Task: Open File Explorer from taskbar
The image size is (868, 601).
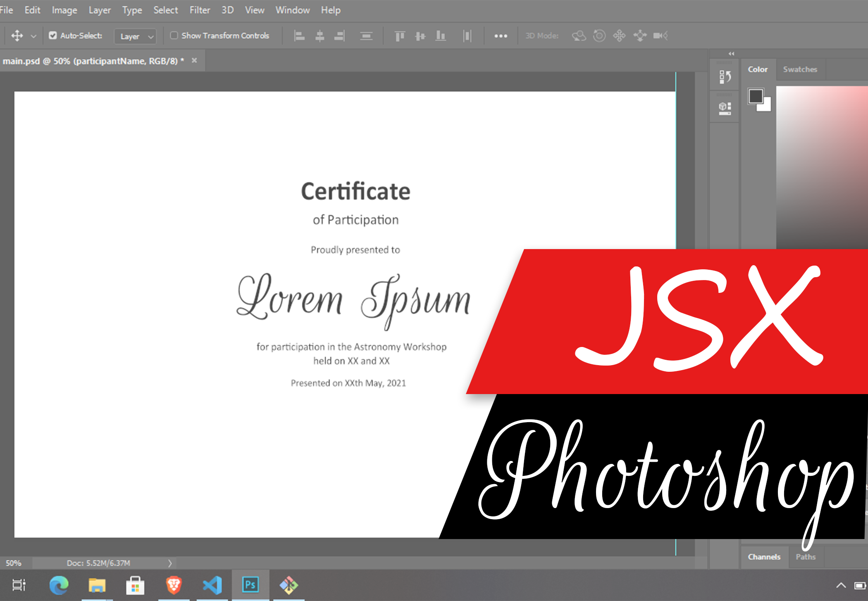Action: click(x=97, y=585)
